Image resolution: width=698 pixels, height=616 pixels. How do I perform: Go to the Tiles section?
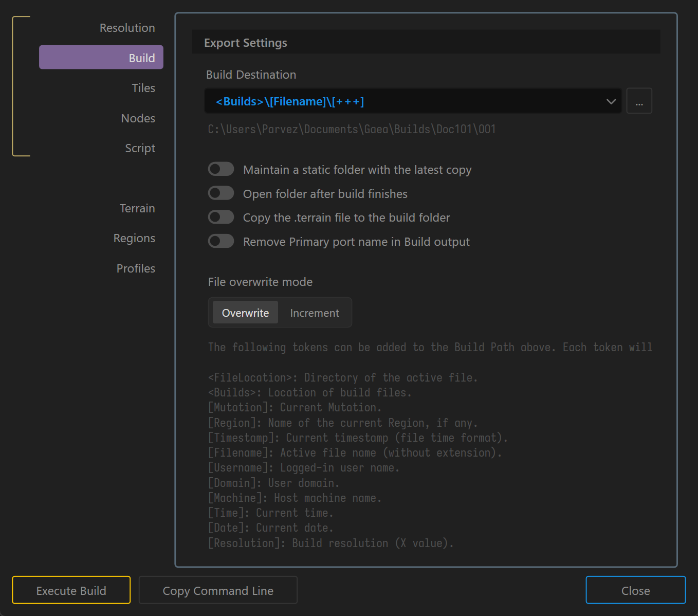[143, 88]
